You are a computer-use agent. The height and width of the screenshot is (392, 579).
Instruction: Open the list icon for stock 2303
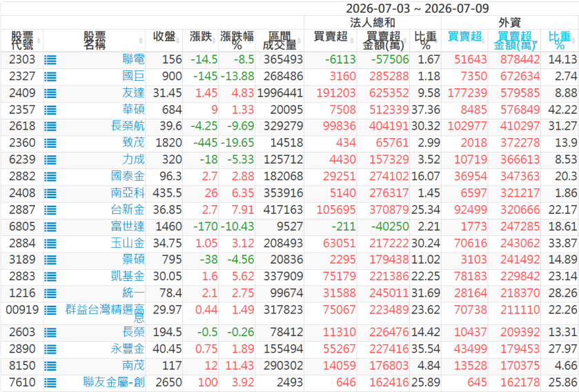[x=50, y=60]
